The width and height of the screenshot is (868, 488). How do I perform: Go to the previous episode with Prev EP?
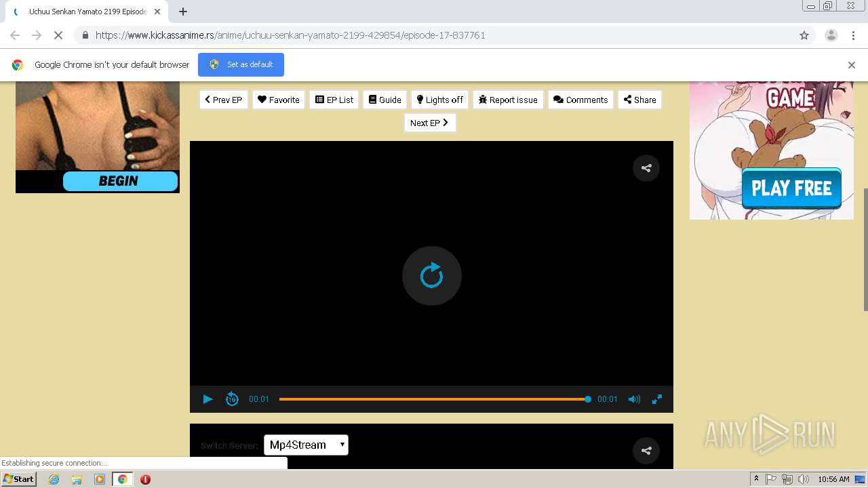coord(223,100)
